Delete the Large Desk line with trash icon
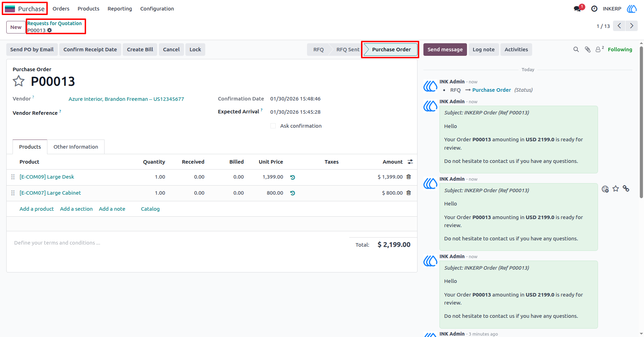This screenshot has width=644, height=337. tap(409, 177)
